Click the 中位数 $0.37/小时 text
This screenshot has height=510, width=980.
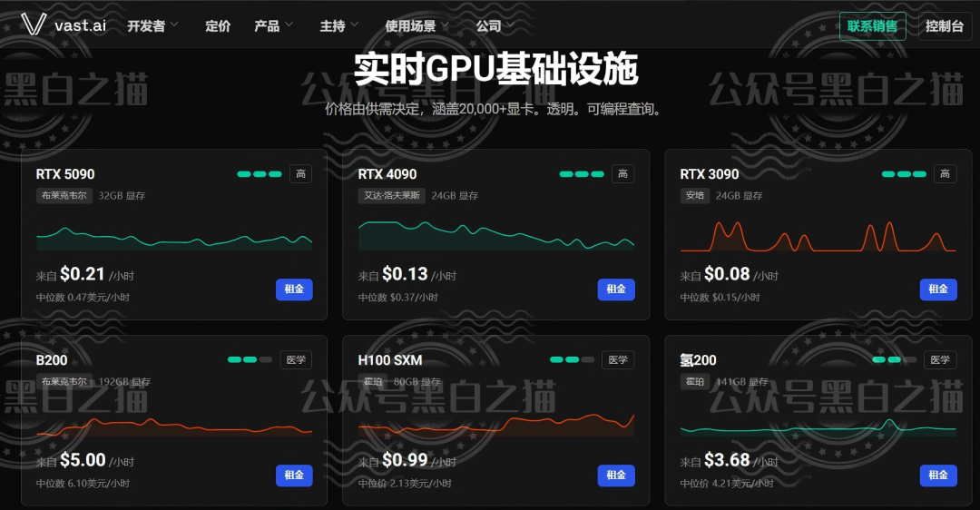(398, 298)
